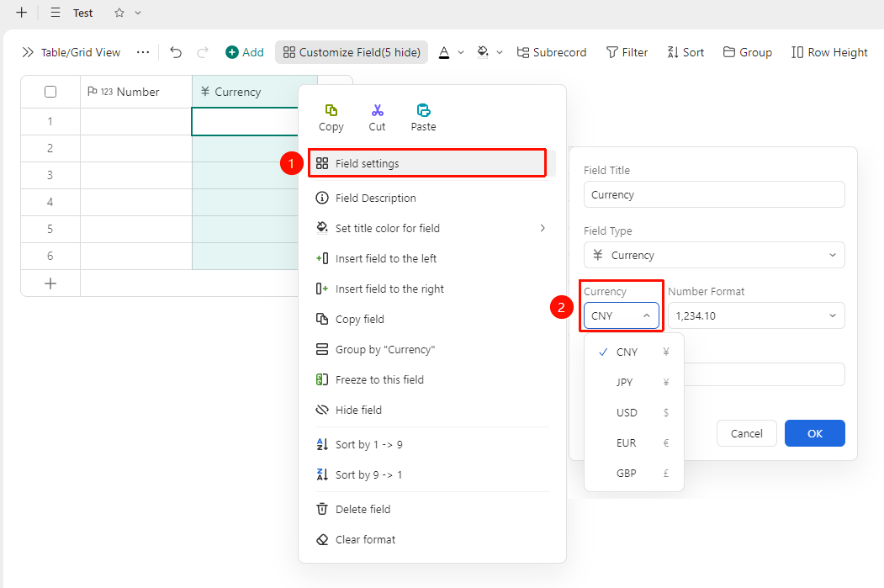Change the Row Height setting
This screenshot has height=588, width=884.
[829, 52]
